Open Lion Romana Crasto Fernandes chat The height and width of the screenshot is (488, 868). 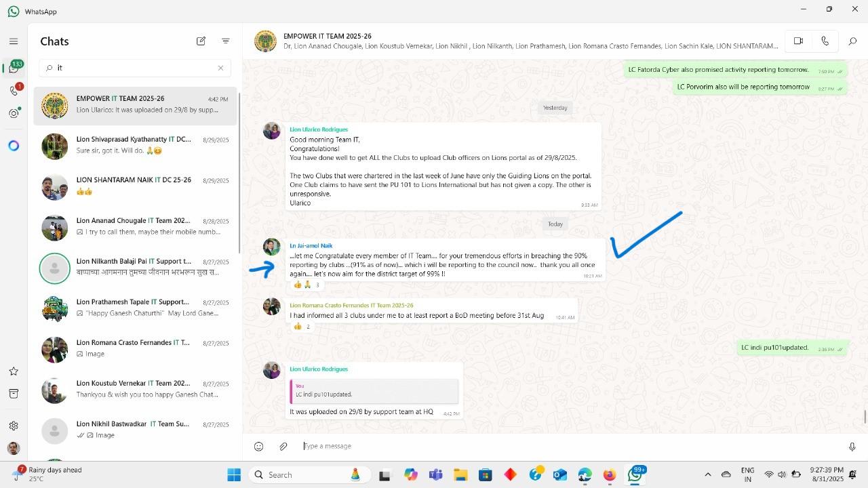[136, 348]
